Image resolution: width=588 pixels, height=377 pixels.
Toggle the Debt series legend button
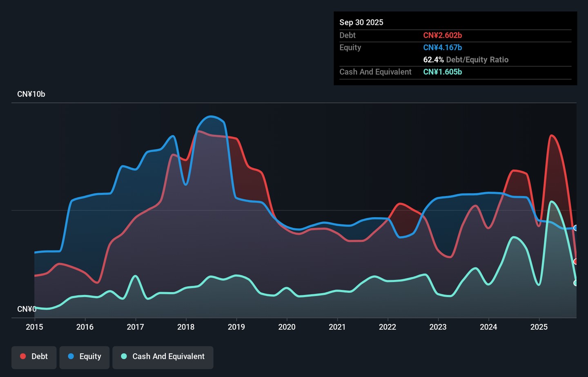coord(34,357)
